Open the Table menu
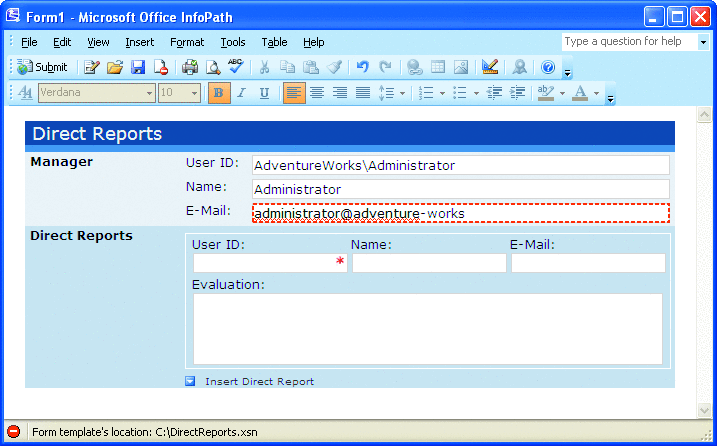The width and height of the screenshot is (717, 446). pyautogui.click(x=274, y=42)
